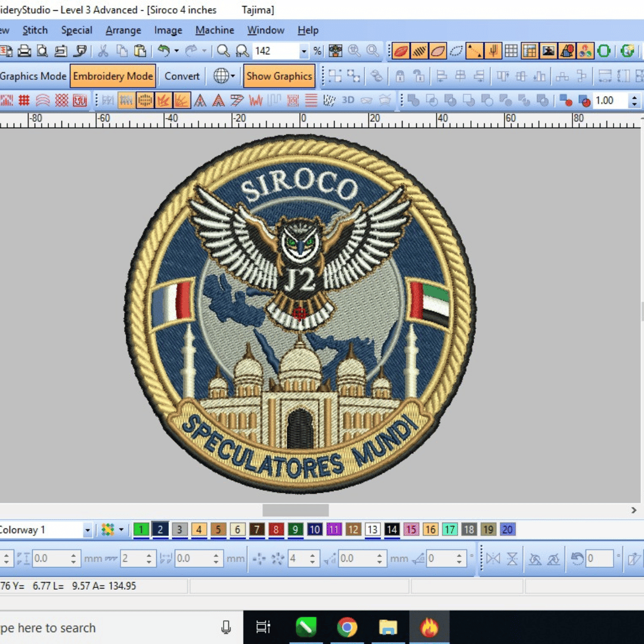Expand the color palette icon dropdown arrow
Viewport: 644px width, 644px height.
[x=121, y=530]
